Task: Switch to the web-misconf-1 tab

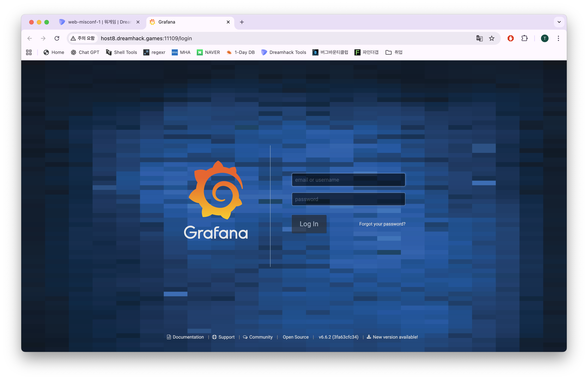Action: coord(99,22)
